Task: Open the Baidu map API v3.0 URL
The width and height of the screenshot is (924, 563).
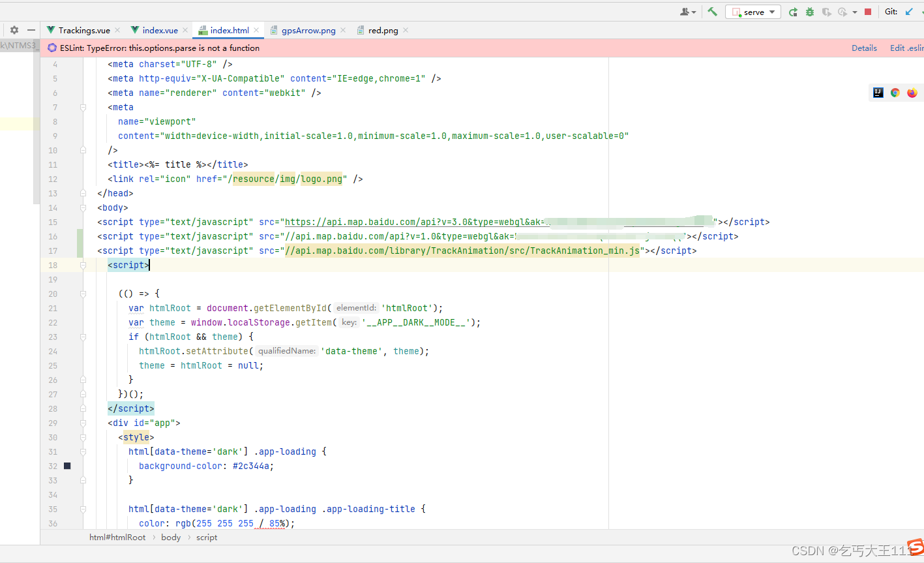Action: 499,222
